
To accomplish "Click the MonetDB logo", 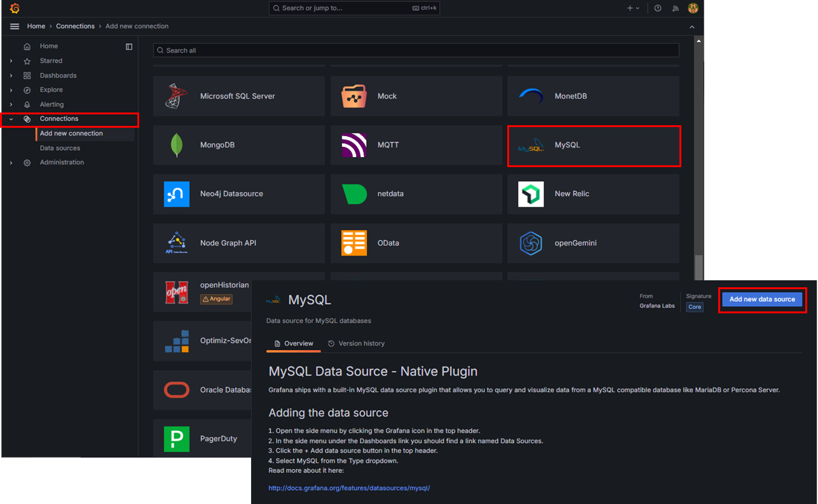I will 531,96.
